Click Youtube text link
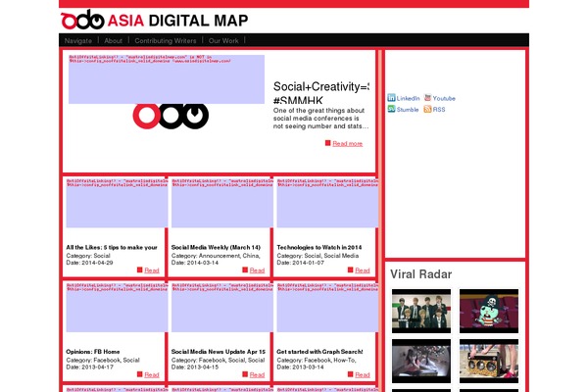Viewport: 588px width, 392px height. coord(444,98)
